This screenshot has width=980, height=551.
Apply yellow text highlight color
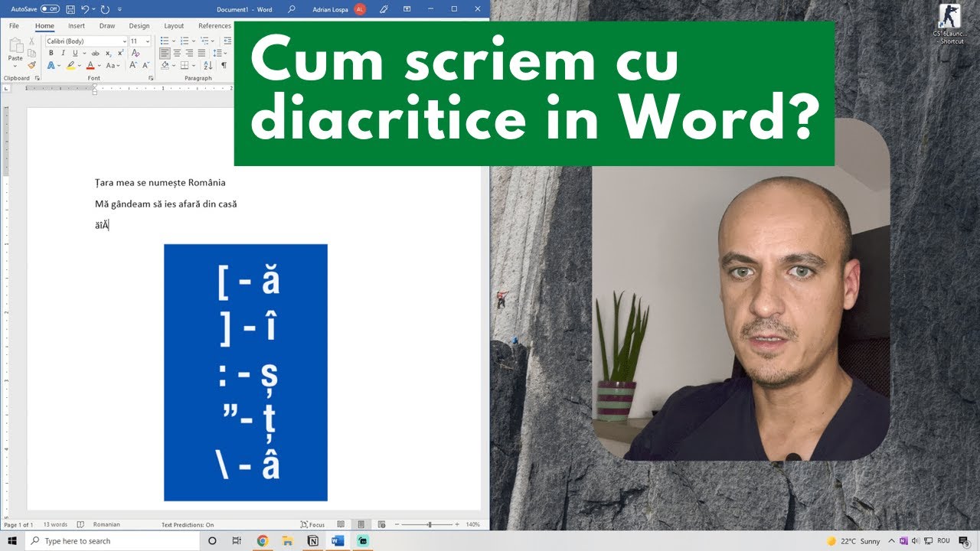[x=70, y=65]
